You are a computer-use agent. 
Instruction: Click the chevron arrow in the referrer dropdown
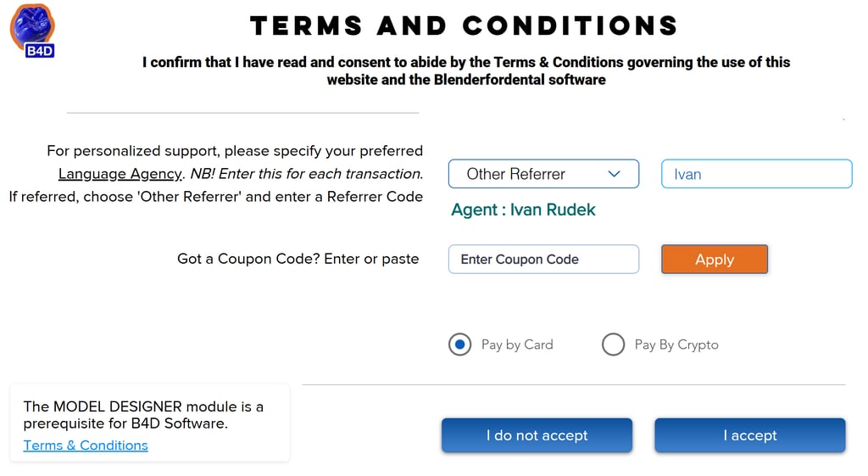[615, 174]
